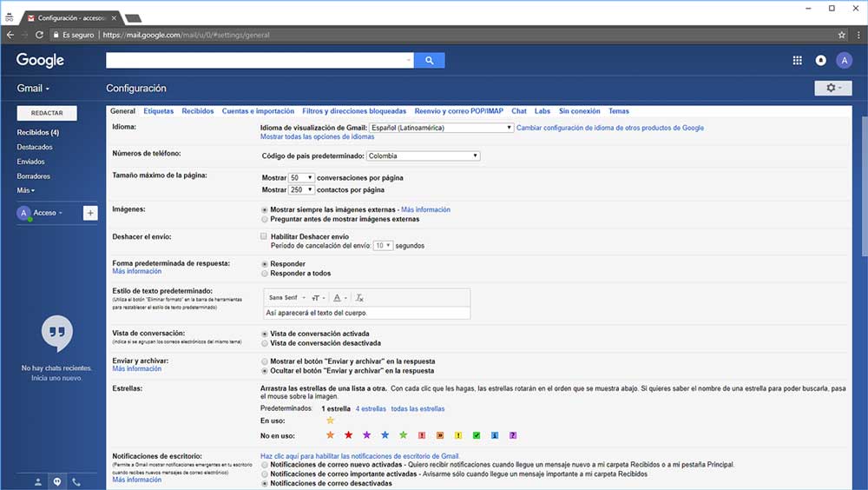Select the blue star
Screen dimensions: 868x490
click(385, 435)
